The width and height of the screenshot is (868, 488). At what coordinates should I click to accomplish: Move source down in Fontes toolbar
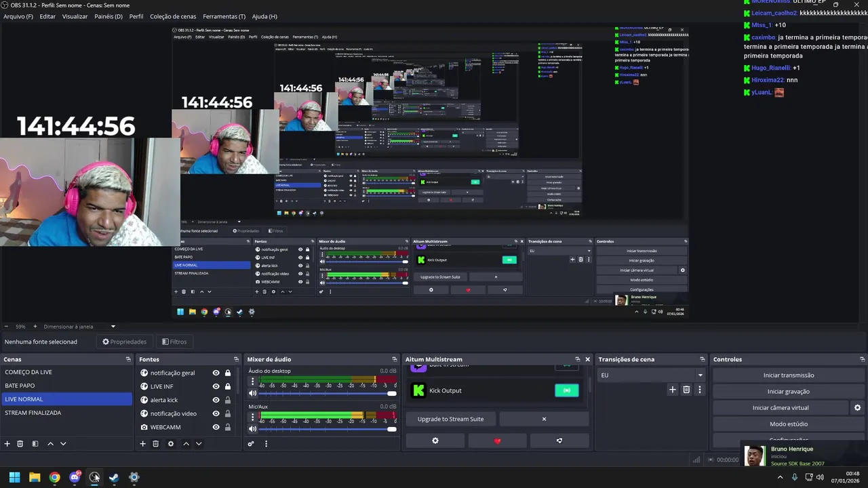(199, 444)
